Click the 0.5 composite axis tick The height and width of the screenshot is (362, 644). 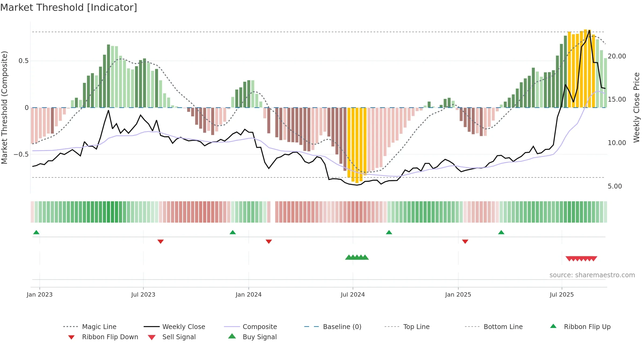pyautogui.click(x=24, y=61)
